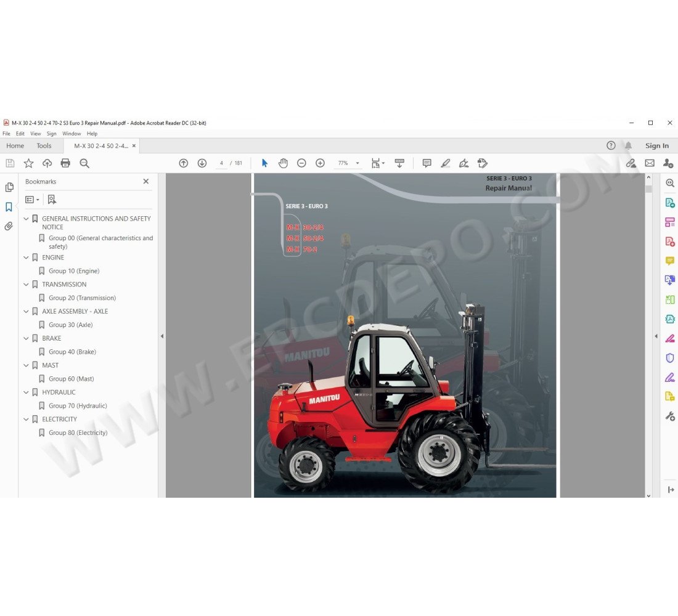This screenshot has width=678, height=616.
Task: Collapse the AXLE ASSEMBLY - AXLE bookmark
Action: 26,311
